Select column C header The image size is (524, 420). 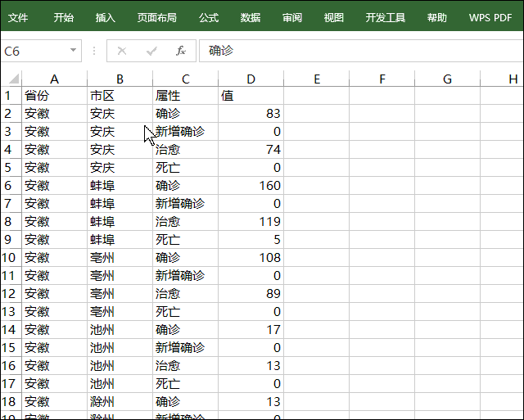coord(186,79)
